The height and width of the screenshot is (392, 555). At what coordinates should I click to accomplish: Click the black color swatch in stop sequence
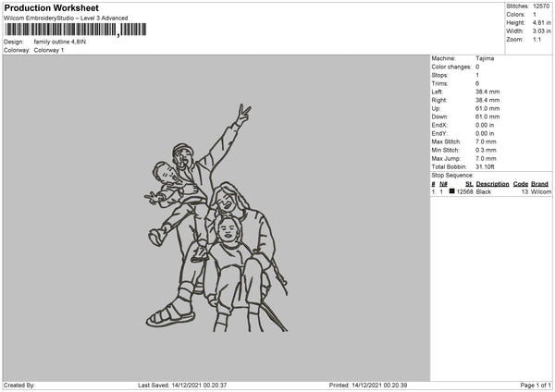point(451,191)
